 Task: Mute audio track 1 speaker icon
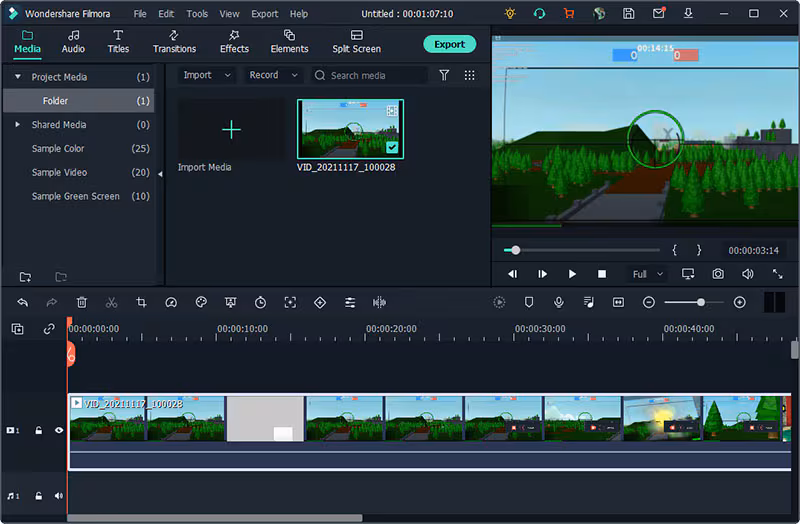59,496
